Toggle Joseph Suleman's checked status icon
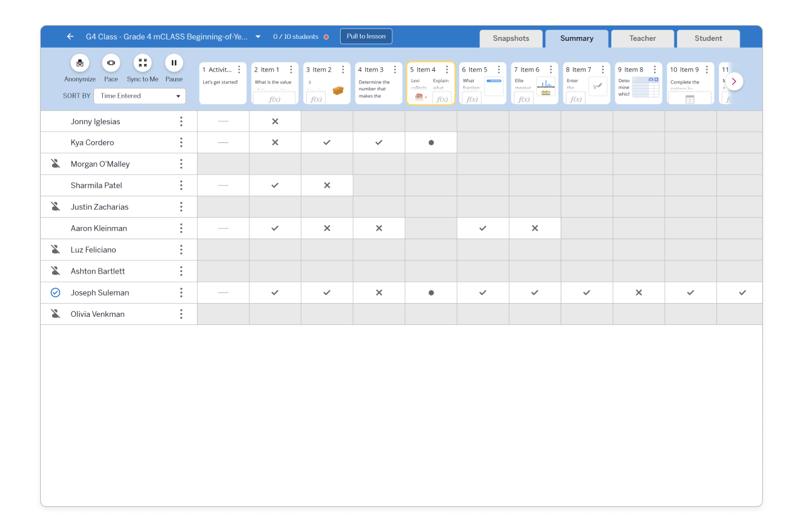 pyautogui.click(x=55, y=292)
